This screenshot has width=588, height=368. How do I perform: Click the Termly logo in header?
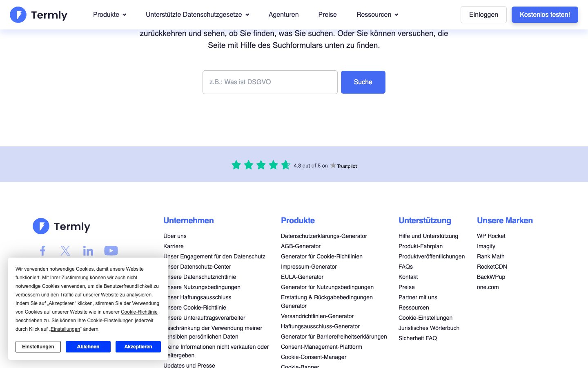click(38, 15)
